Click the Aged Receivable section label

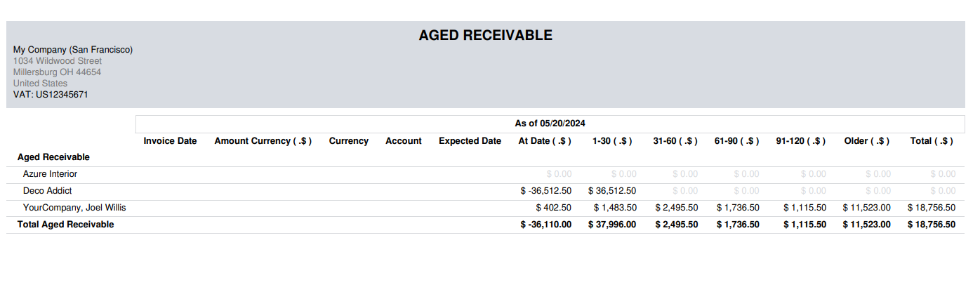tap(53, 157)
